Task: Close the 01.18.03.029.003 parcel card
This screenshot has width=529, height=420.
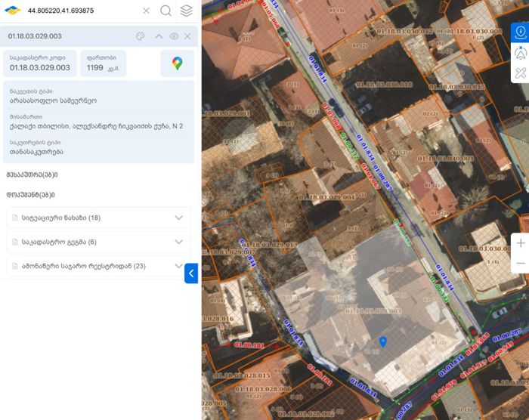Action: [x=188, y=36]
